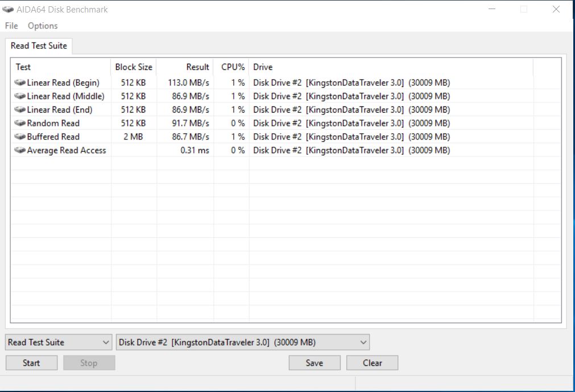Open the Options menu
The height and width of the screenshot is (392, 575).
[x=43, y=26]
